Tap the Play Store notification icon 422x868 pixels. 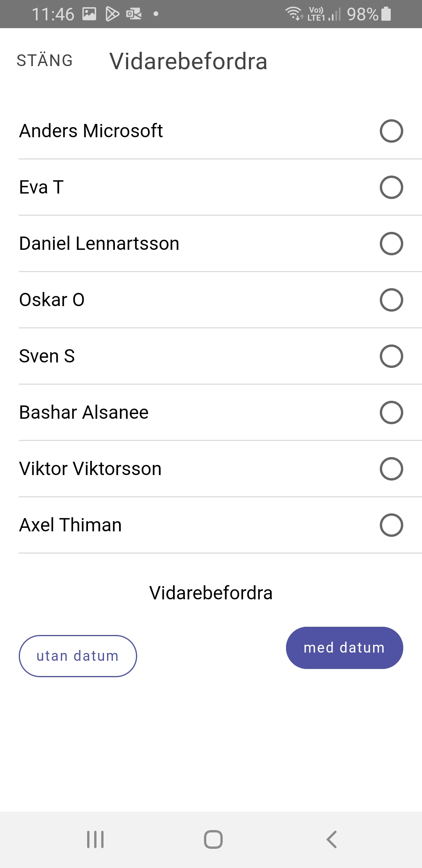tap(112, 14)
